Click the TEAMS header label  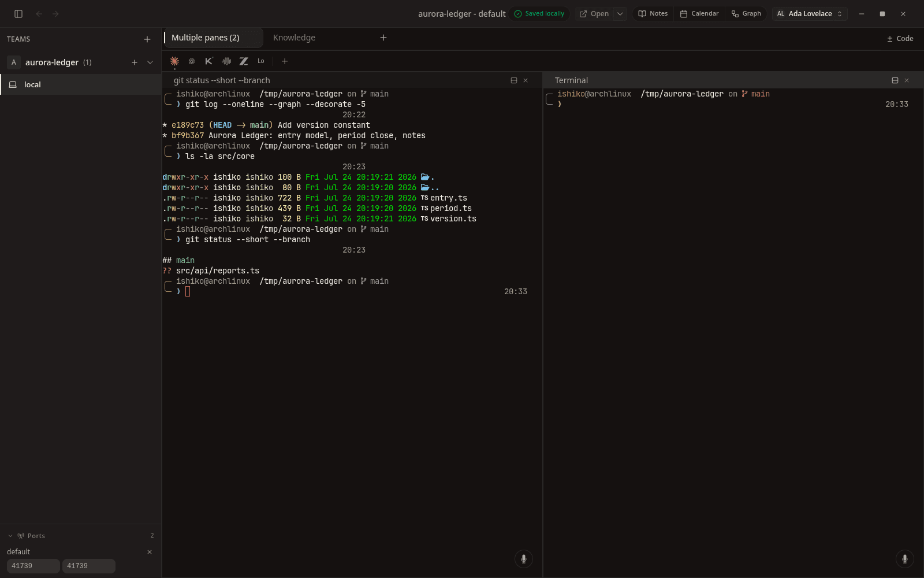(18, 39)
